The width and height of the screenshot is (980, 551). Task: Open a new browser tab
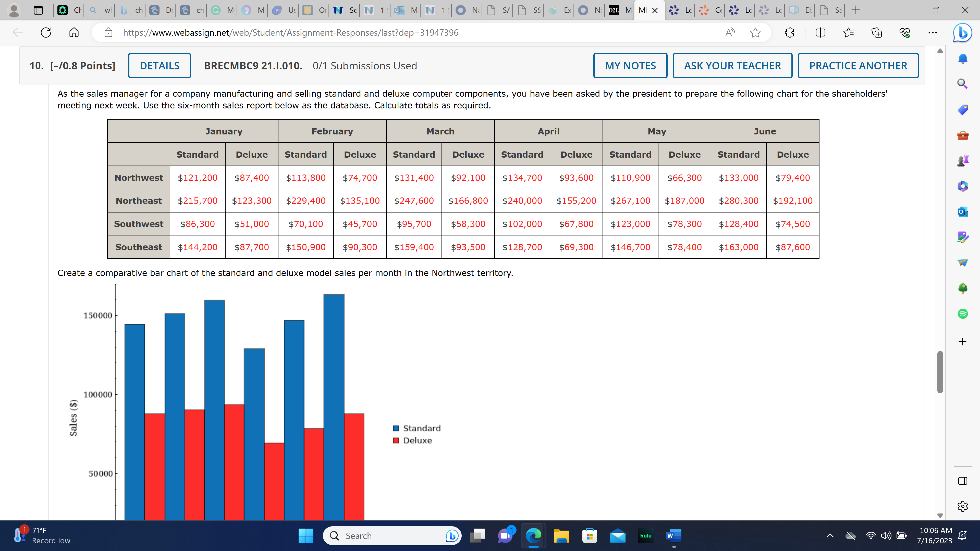(856, 10)
